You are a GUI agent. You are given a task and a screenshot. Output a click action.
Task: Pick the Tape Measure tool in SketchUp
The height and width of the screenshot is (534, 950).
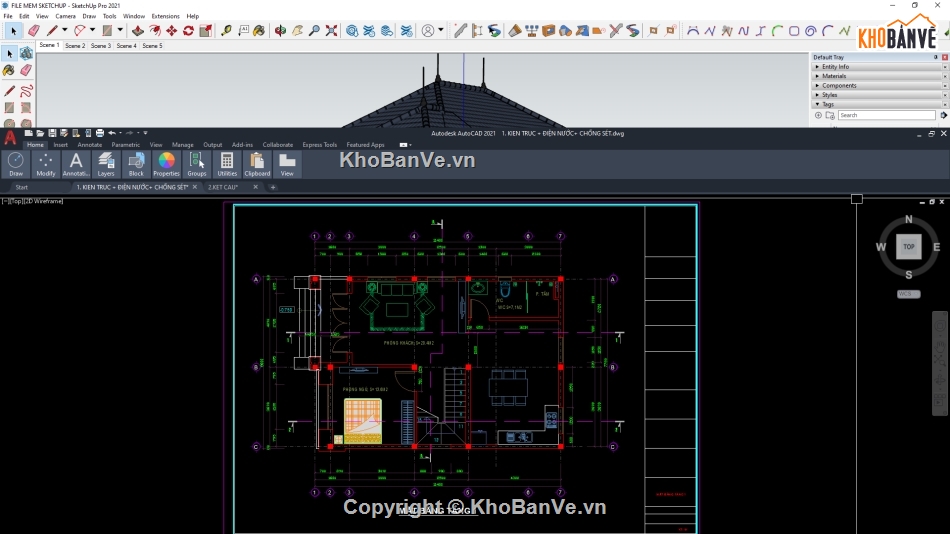pos(226,30)
